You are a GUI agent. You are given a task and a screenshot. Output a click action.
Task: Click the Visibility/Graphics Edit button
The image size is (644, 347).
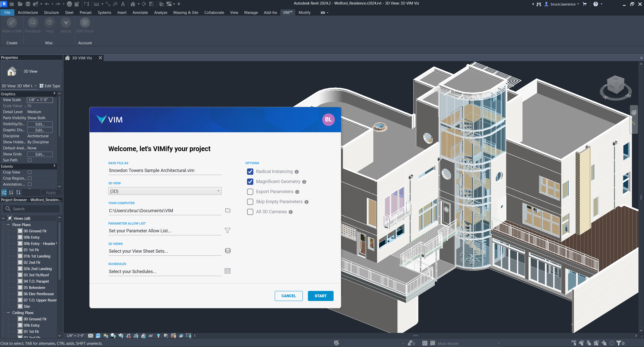click(40, 124)
